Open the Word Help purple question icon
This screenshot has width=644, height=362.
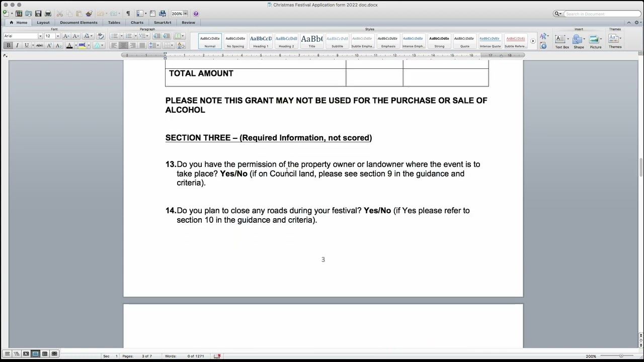(196, 14)
